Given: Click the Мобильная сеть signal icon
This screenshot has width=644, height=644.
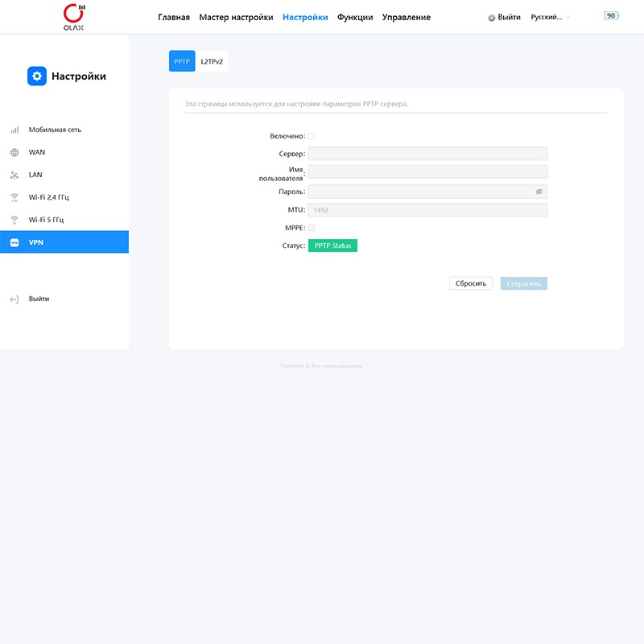Looking at the screenshot, I should click(x=14, y=130).
